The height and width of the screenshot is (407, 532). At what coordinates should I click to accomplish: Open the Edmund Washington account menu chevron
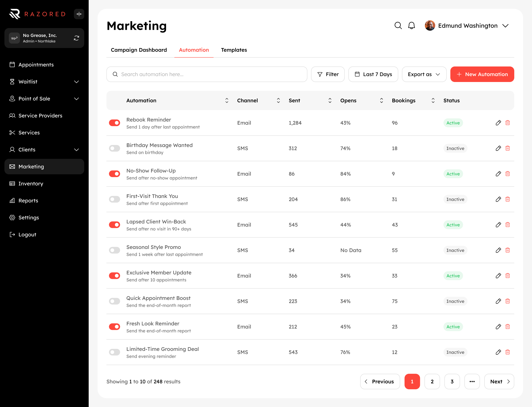[x=505, y=26]
